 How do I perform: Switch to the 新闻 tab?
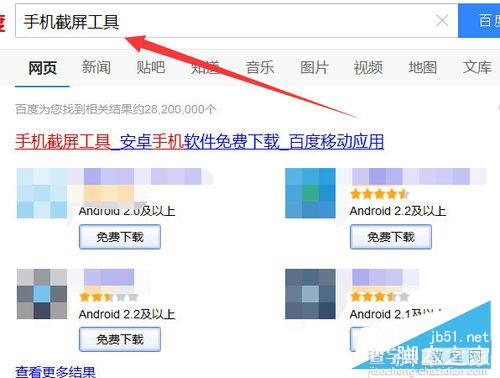pyautogui.click(x=96, y=68)
